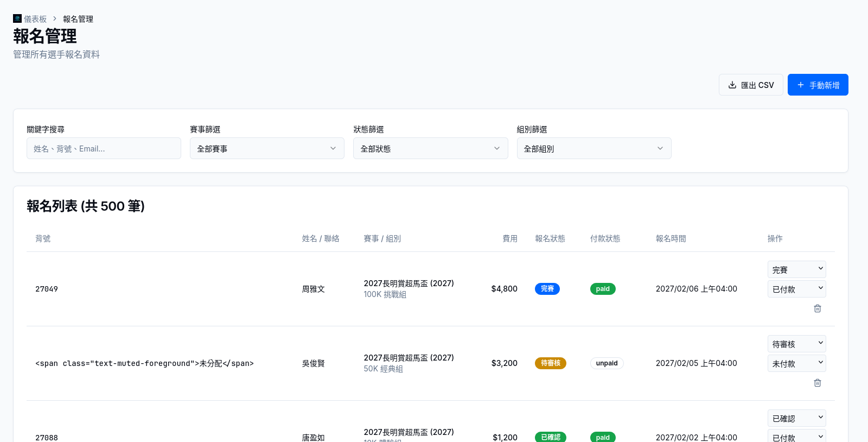The image size is (868, 442).
Task: Change 周雅文's registration status dropdown 完賽
Action: [x=796, y=269]
